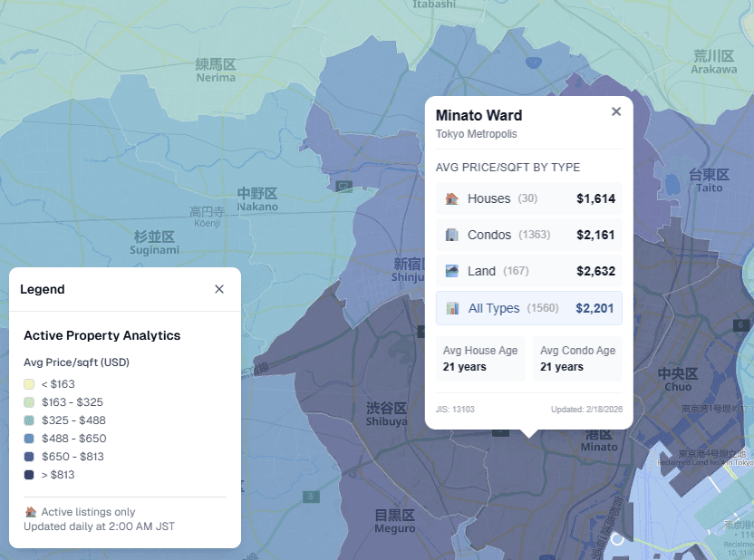Click the green route 3 shield near Shibuya
This screenshot has width=754, height=560.
coord(311,496)
